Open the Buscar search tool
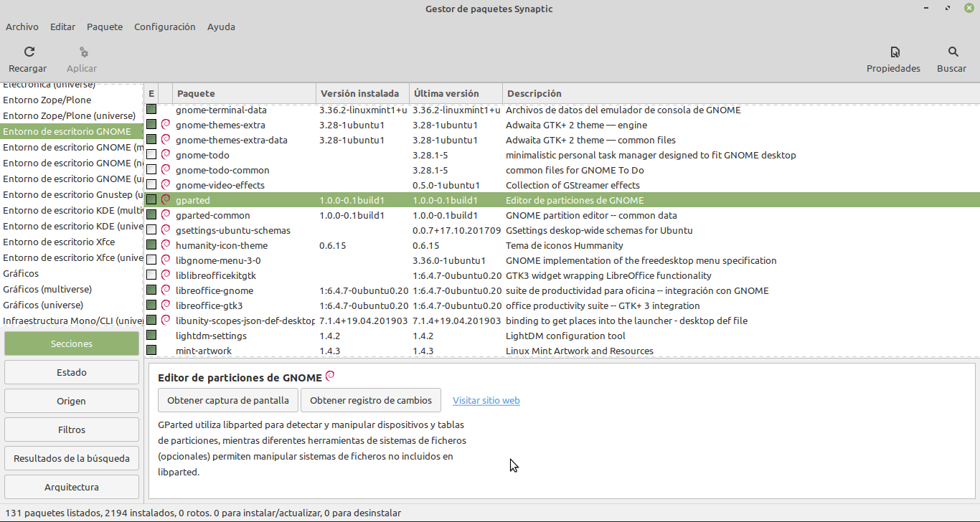 [x=951, y=60]
